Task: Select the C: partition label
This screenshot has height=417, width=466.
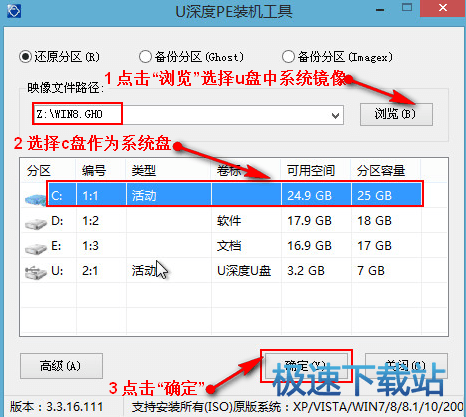Action: [x=57, y=196]
